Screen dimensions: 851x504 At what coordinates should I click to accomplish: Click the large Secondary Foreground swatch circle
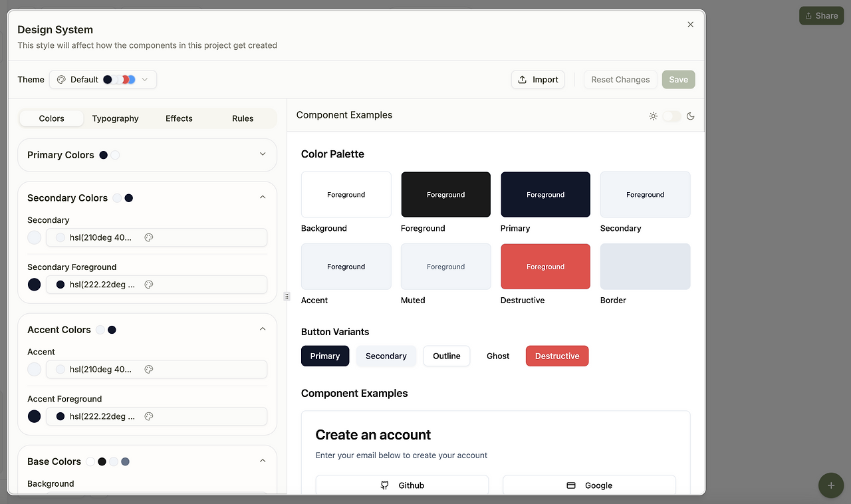tap(35, 285)
